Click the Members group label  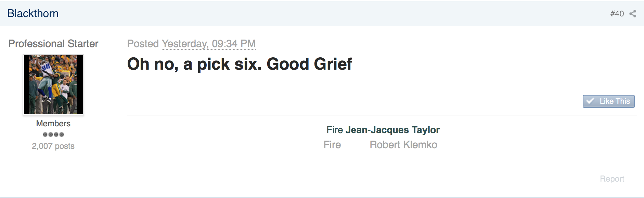tap(53, 124)
